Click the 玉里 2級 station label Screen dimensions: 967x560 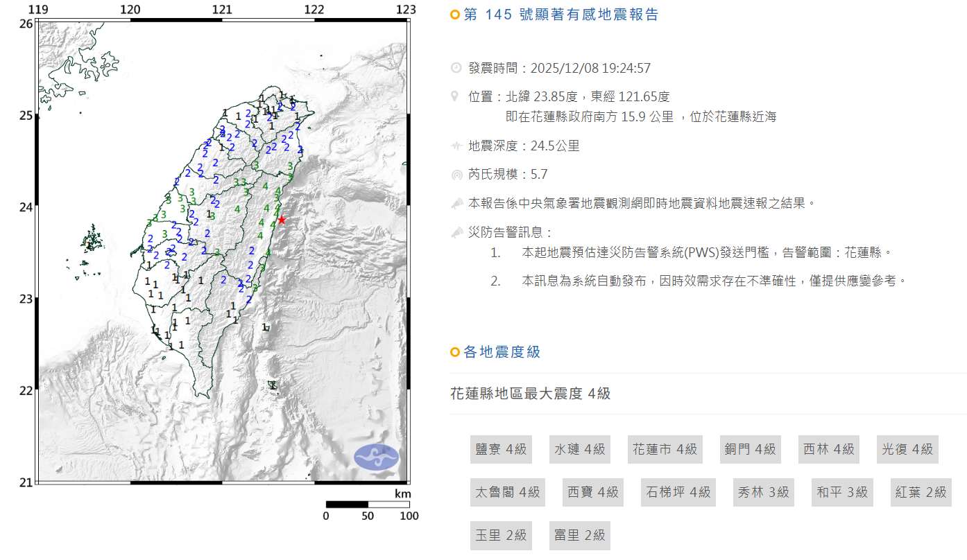pos(501,535)
